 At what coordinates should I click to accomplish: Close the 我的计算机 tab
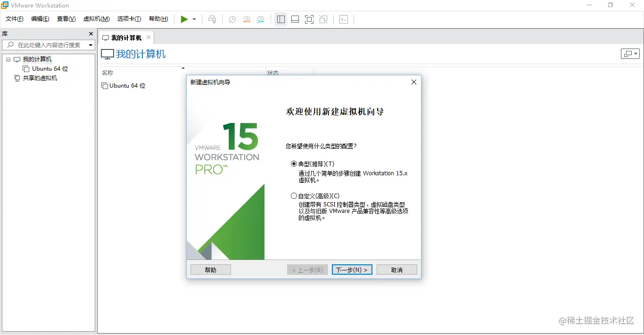pos(149,37)
